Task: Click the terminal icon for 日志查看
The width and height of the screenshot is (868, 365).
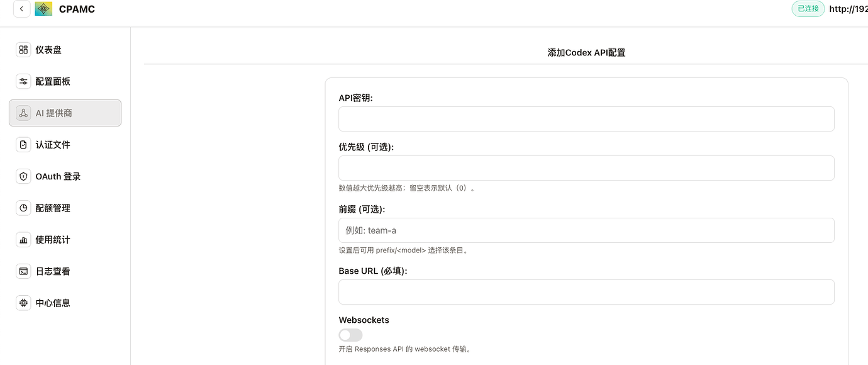Action: click(23, 271)
